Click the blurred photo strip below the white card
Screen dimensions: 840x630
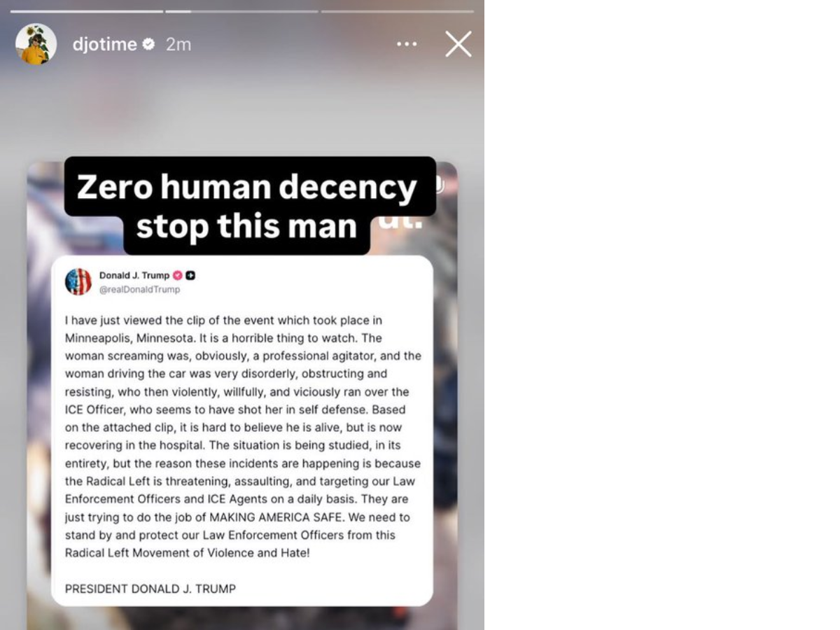[x=242, y=618]
